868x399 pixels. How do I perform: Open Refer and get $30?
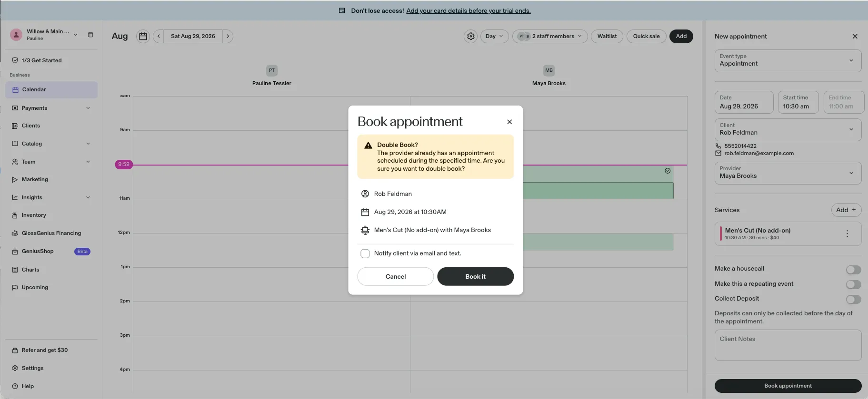51,350
